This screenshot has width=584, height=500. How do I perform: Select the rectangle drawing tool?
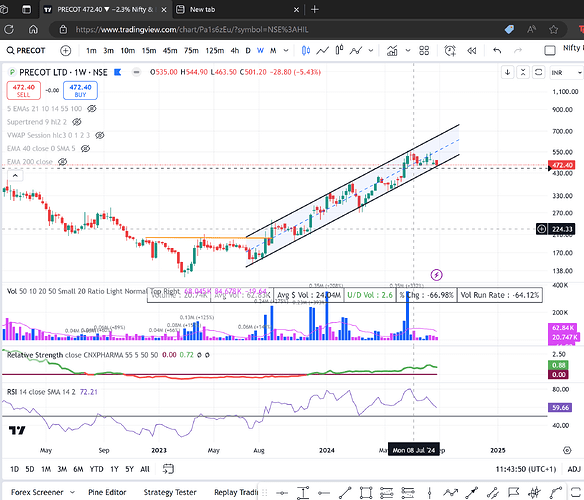click(x=366, y=493)
